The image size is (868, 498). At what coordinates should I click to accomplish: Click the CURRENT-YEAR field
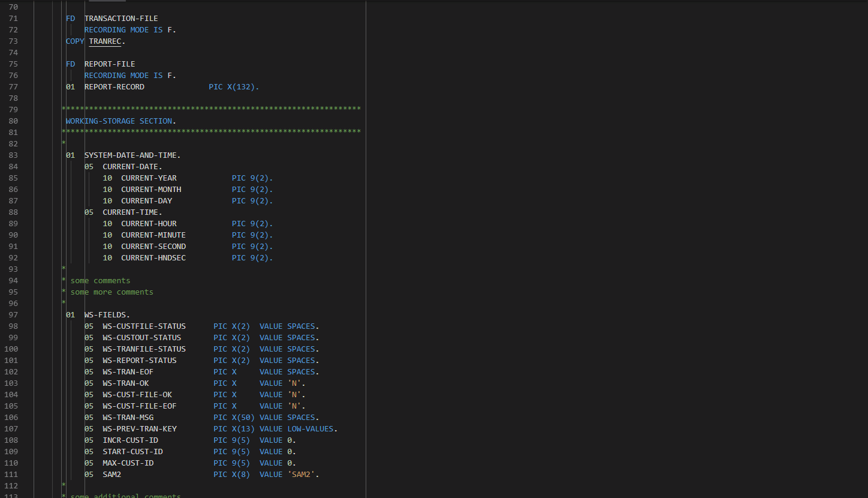coord(149,178)
